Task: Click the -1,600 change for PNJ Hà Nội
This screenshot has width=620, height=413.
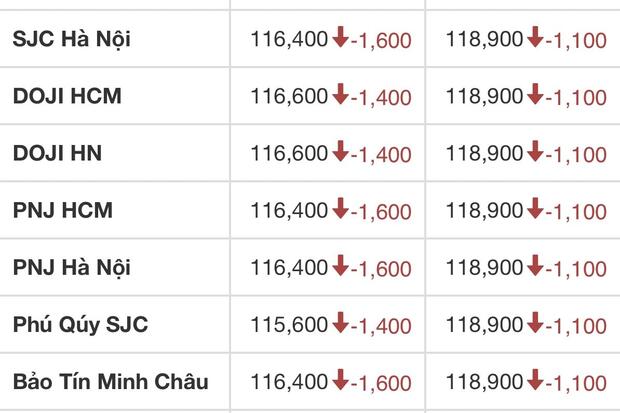Action: [381, 269]
